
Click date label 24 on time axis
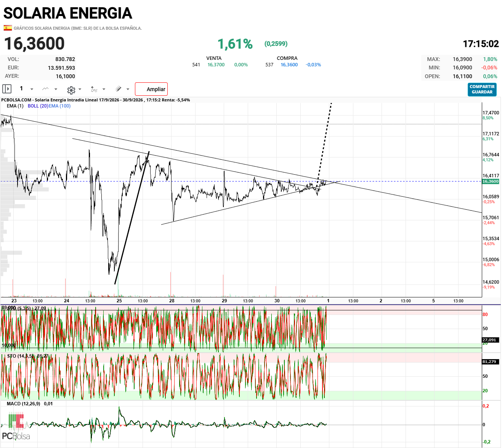coord(67,301)
